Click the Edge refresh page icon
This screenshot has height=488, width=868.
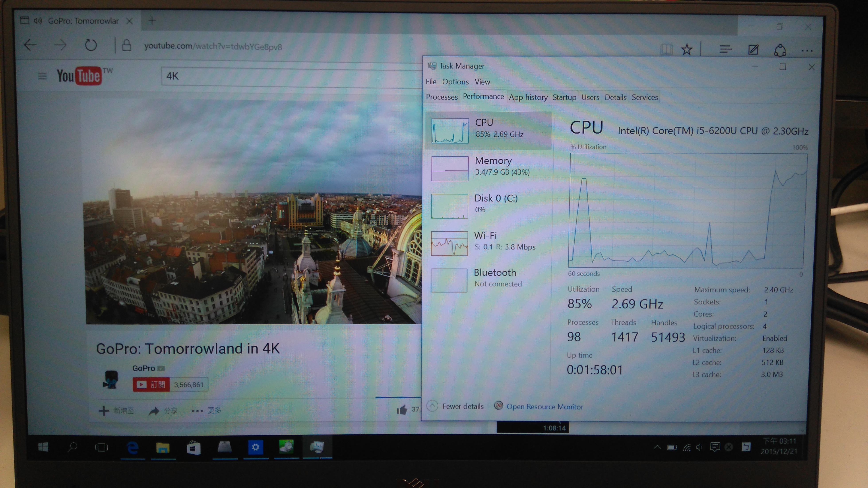[91, 45]
